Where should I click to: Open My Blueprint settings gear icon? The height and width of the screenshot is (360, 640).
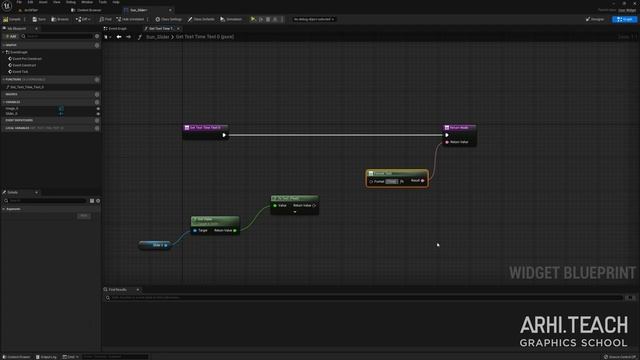tap(97, 36)
